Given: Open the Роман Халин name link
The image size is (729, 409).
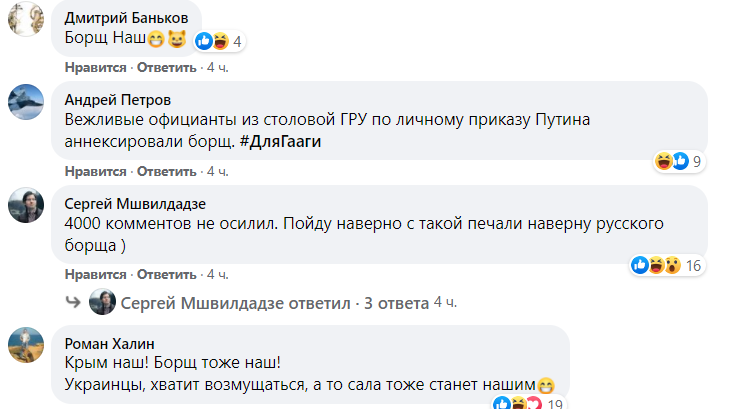Looking at the screenshot, I should 102,343.
